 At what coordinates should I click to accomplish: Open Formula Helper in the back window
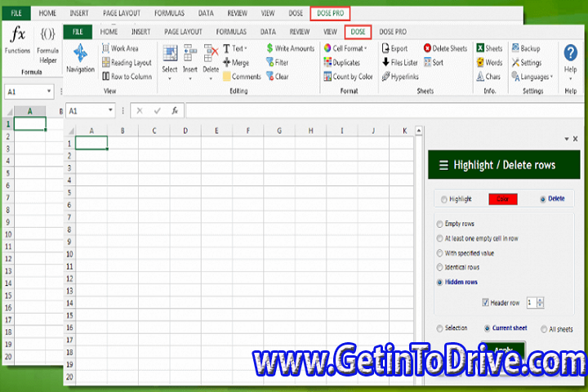[47, 45]
